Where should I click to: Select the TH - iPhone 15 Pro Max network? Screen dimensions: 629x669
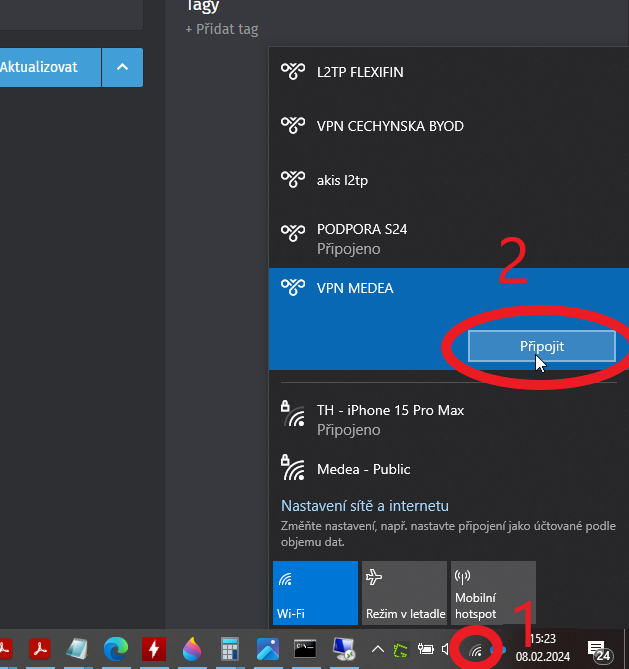point(449,420)
